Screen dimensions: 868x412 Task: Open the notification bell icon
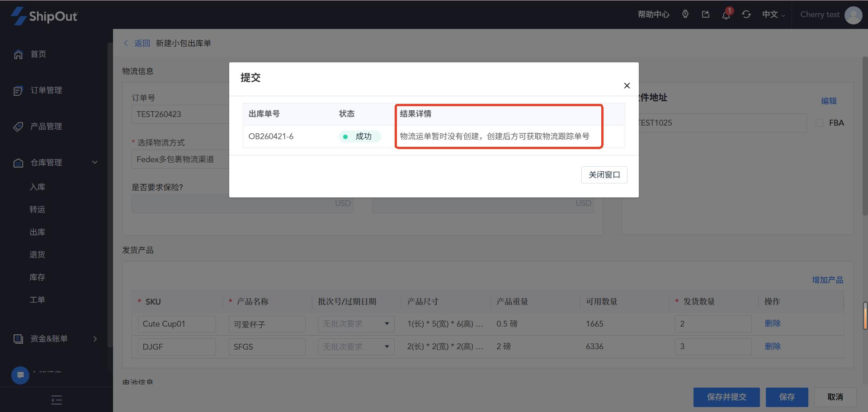726,15
